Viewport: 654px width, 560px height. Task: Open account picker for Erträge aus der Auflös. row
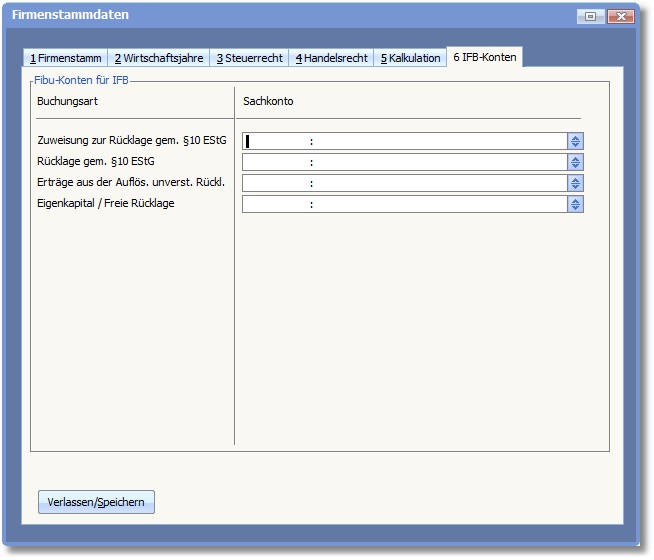[x=575, y=183]
